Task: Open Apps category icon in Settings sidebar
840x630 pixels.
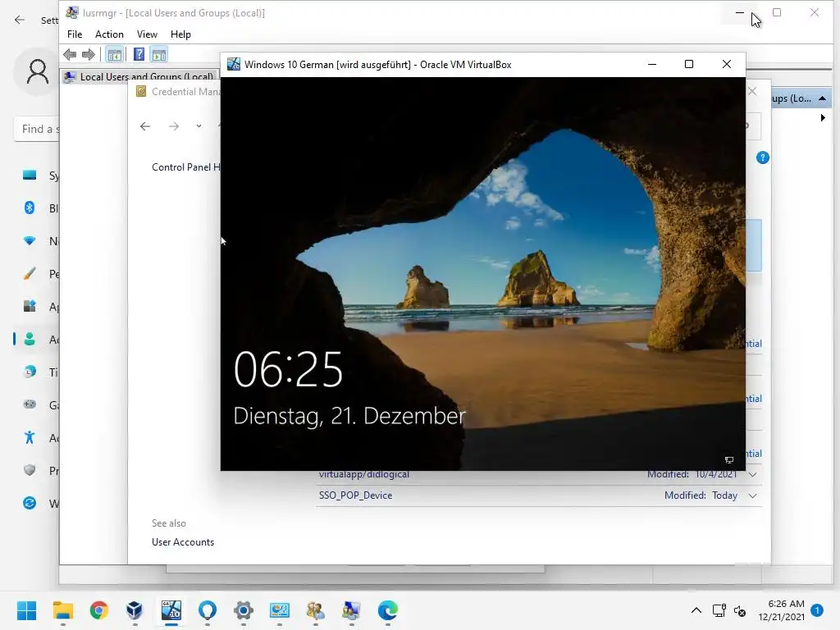Action: point(30,307)
